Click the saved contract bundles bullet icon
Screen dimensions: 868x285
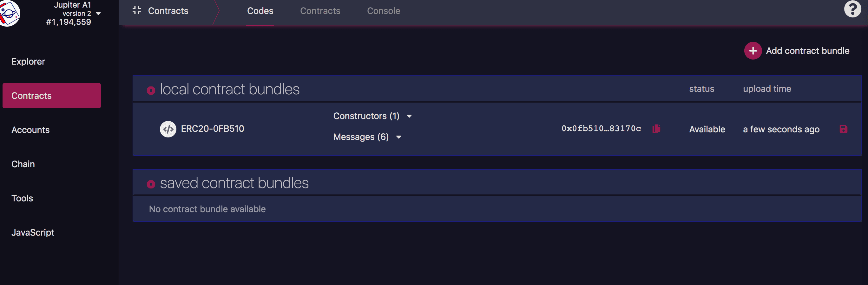(151, 184)
